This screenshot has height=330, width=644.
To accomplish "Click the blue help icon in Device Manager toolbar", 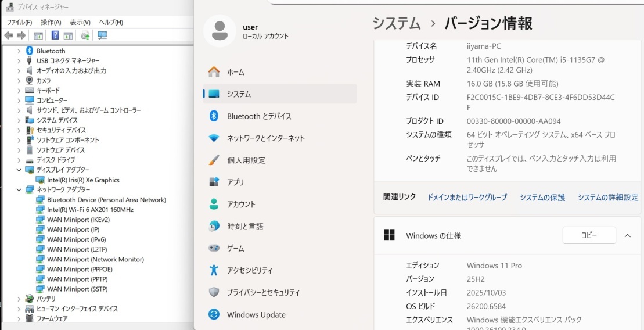I will click(55, 35).
